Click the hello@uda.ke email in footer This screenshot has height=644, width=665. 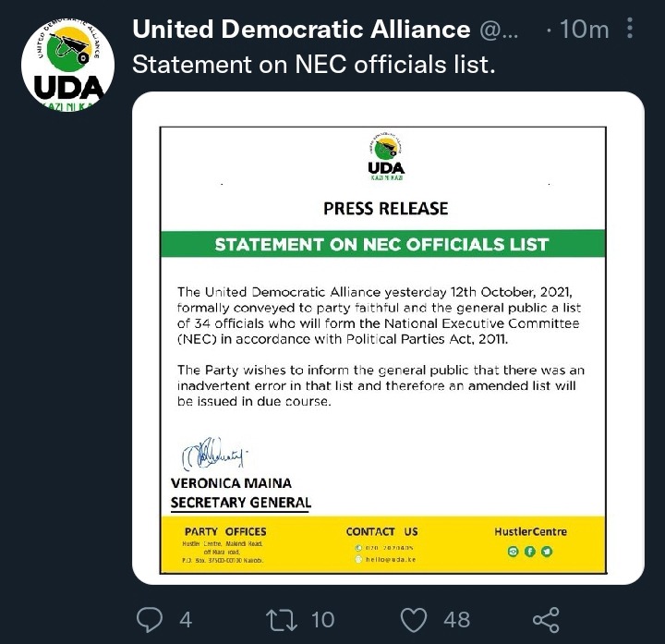pos(391,559)
